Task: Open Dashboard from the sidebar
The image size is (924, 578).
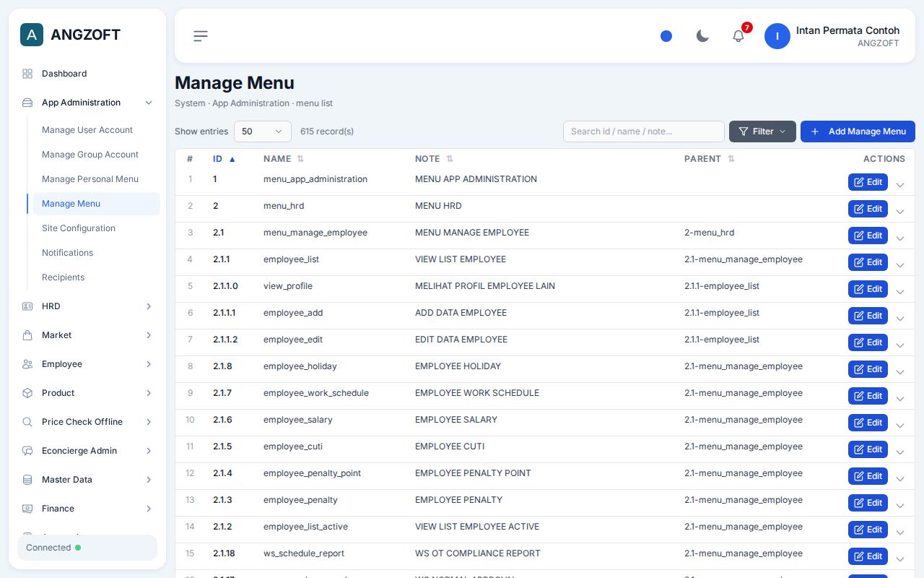Action: click(x=87, y=74)
